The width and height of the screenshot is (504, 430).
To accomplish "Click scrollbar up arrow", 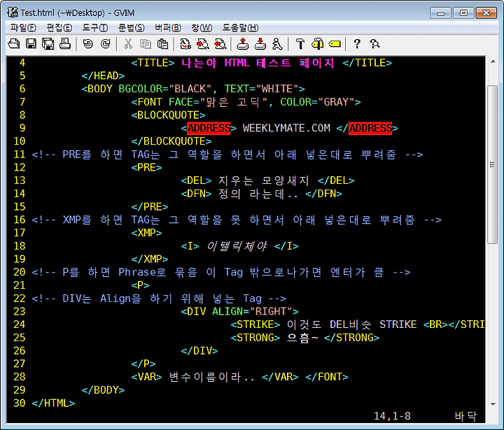I will tap(493, 62).
